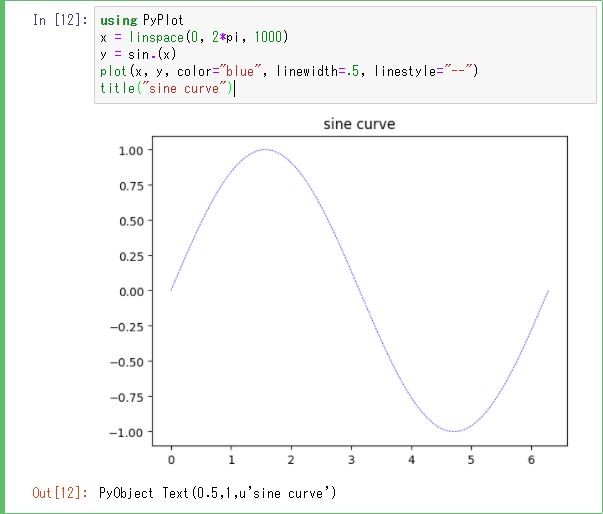Screen dimensions: 603x514
Task: Click the peak of the sine curve
Action: (265, 150)
